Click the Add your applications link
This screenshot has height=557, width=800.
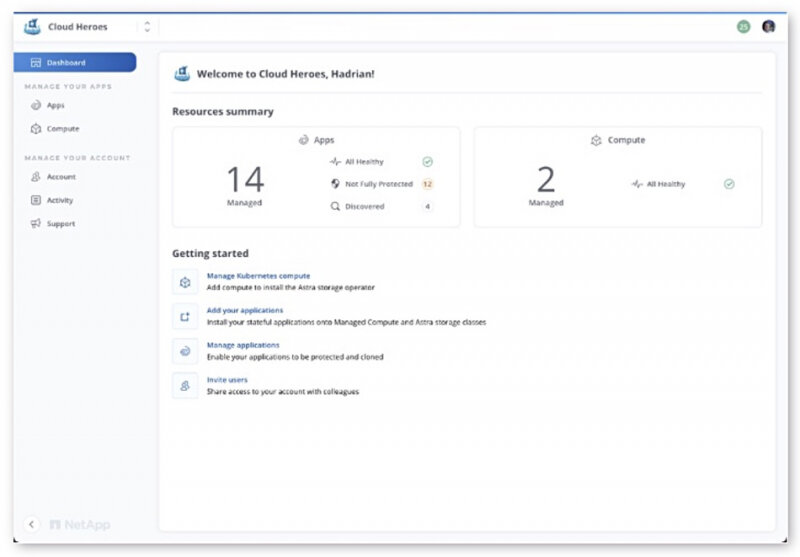pyautogui.click(x=245, y=310)
